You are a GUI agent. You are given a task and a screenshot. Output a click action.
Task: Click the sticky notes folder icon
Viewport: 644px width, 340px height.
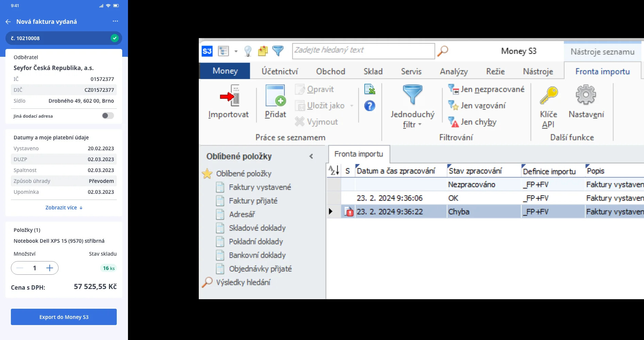coord(263,51)
